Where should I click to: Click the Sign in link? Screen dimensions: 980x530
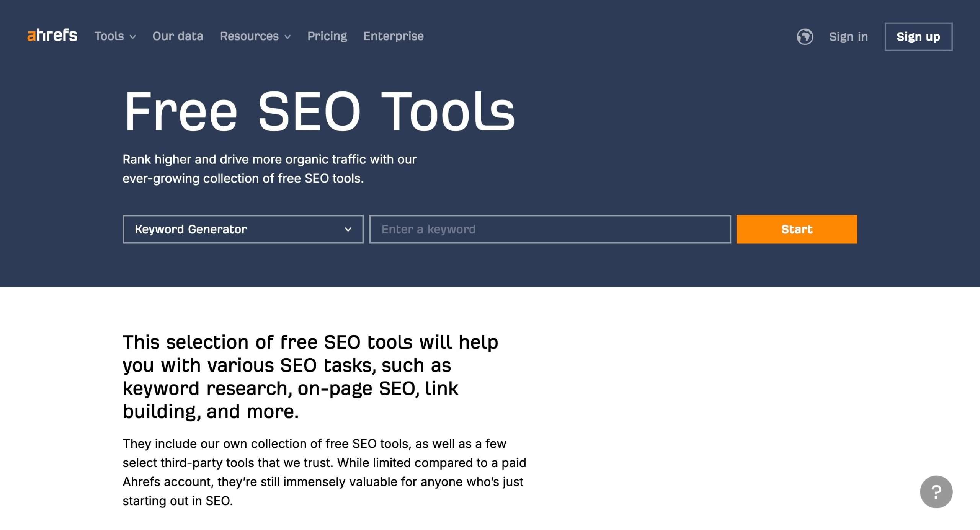point(848,37)
